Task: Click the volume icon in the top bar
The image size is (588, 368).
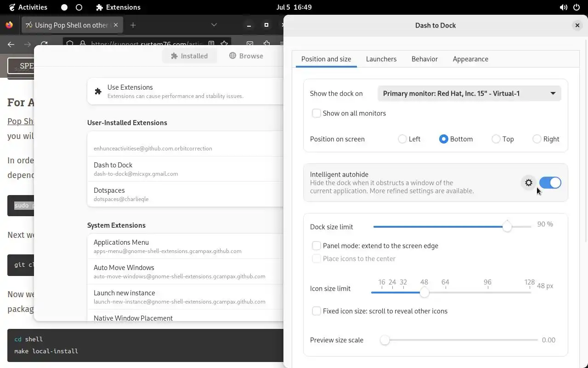Action: point(563,7)
